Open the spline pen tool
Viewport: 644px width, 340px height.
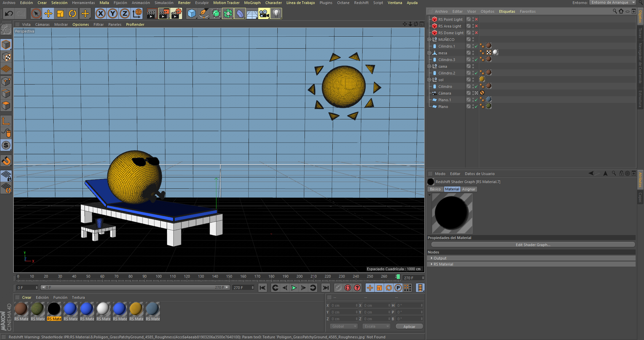(x=204, y=14)
